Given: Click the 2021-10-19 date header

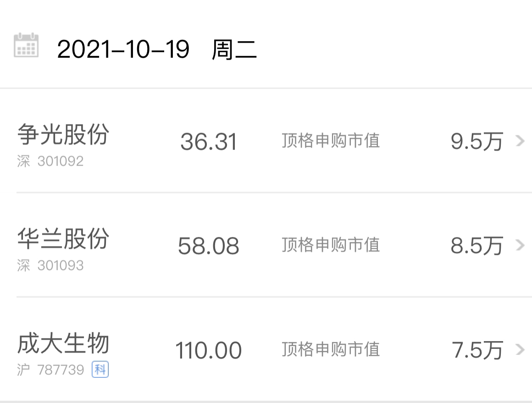Looking at the screenshot, I should coord(123,50).
